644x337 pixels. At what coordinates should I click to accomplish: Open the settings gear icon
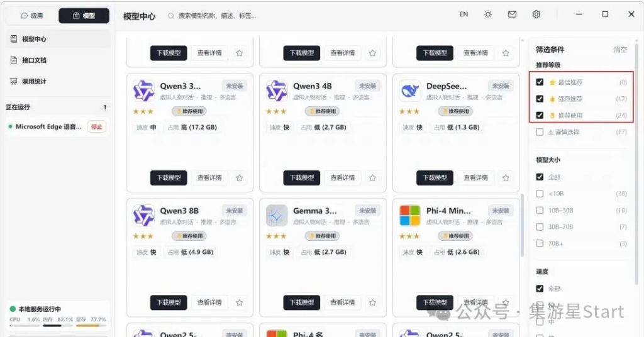(x=536, y=14)
